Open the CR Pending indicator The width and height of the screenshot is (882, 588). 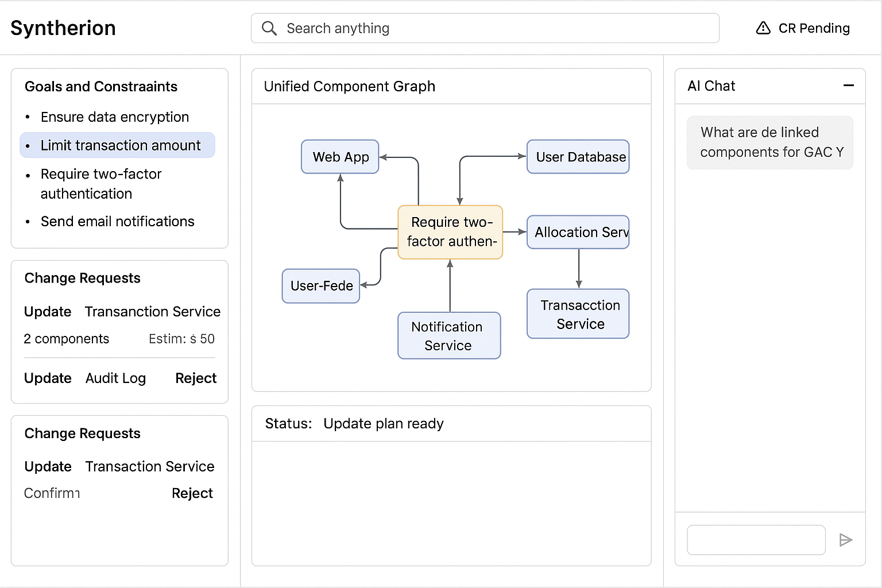(803, 28)
